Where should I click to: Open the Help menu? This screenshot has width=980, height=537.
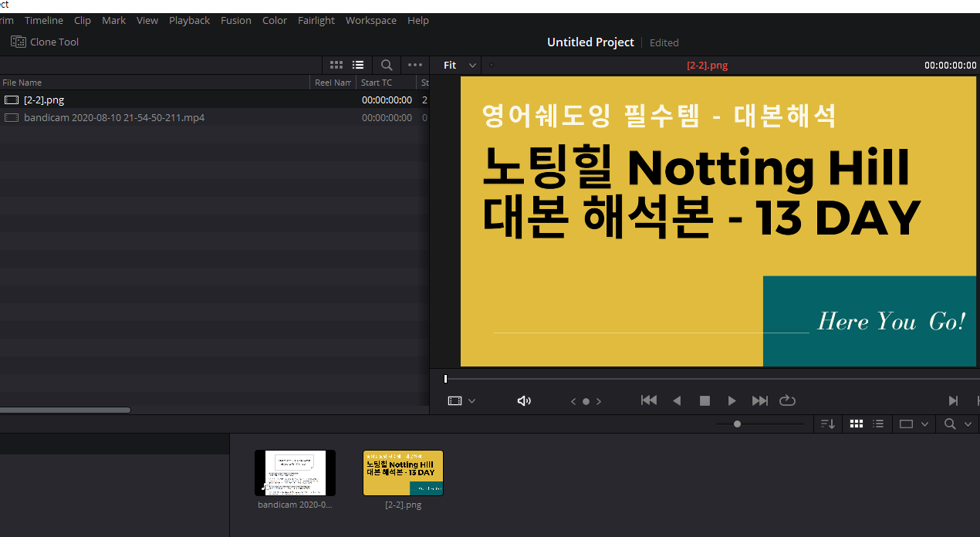coord(418,21)
